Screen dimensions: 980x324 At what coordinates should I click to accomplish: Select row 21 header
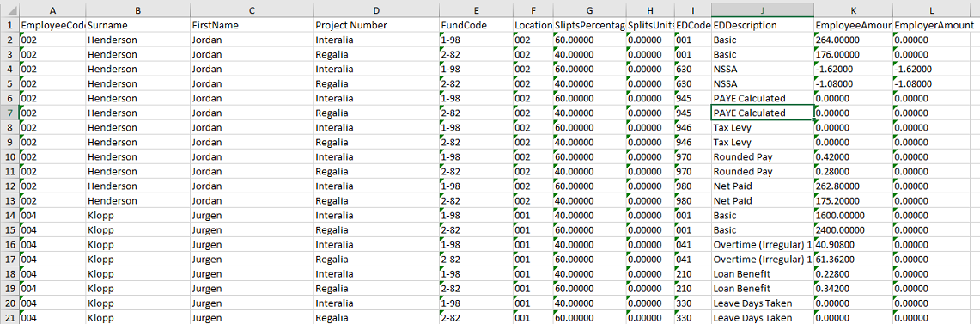[10, 318]
